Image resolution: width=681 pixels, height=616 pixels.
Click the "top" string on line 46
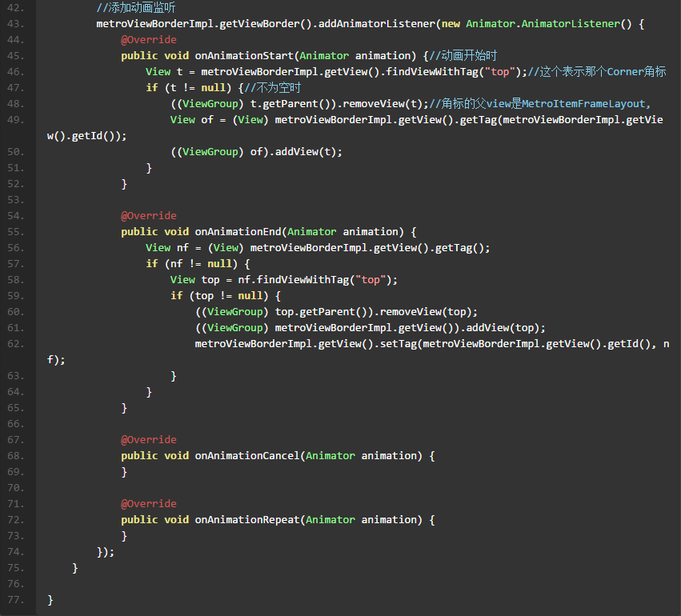pos(499,72)
